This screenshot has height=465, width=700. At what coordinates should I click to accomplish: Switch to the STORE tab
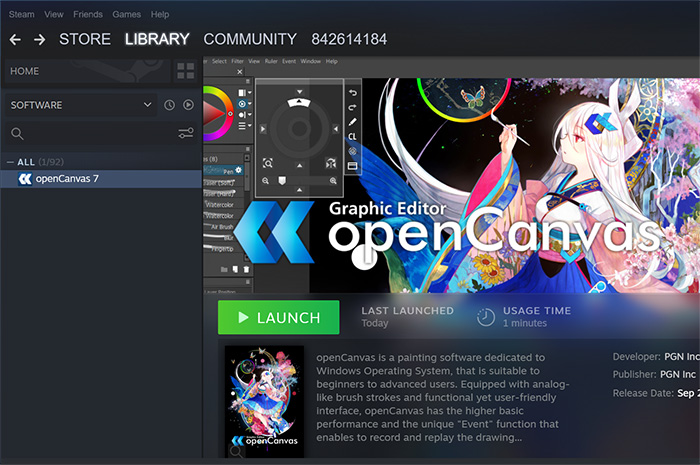85,39
